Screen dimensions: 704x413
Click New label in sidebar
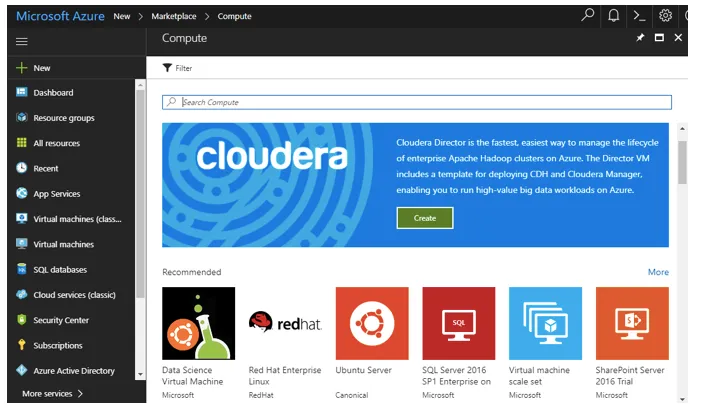[42, 68]
